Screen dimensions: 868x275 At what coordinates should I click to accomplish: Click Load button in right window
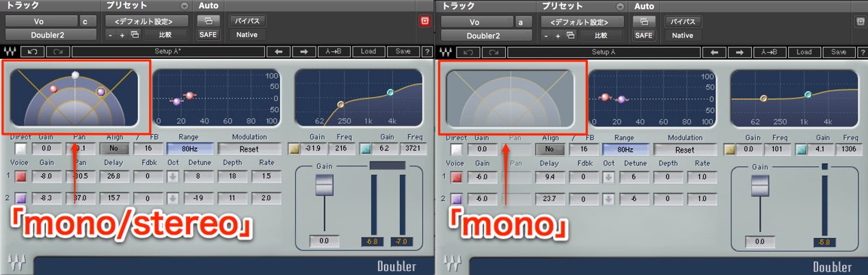point(803,51)
